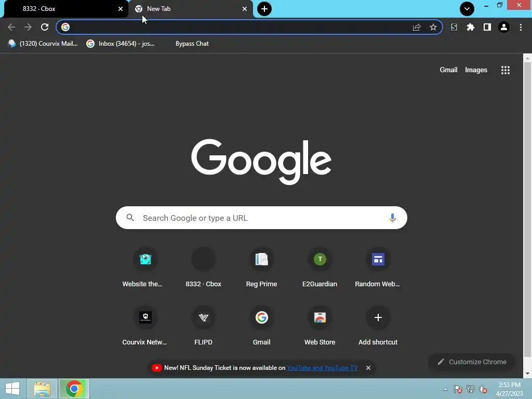Image resolution: width=532 pixels, height=399 pixels.
Task: Open Website the... shortcut
Action: [x=145, y=268]
